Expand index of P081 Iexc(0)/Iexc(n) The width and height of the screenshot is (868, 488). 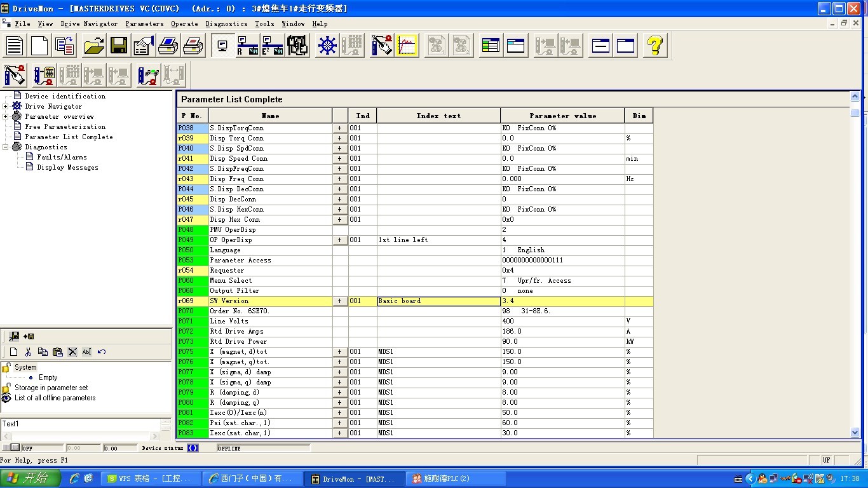340,413
